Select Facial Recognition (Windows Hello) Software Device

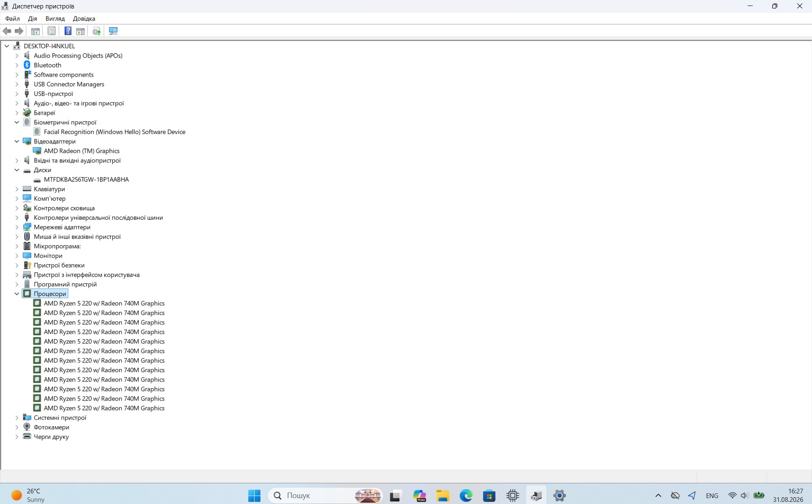(114, 132)
